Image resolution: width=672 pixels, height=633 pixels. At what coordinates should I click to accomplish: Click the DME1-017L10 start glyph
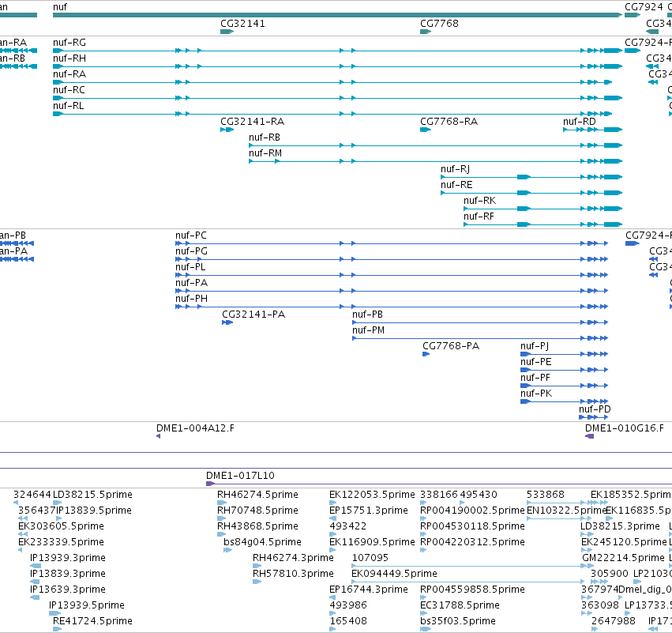210,484
